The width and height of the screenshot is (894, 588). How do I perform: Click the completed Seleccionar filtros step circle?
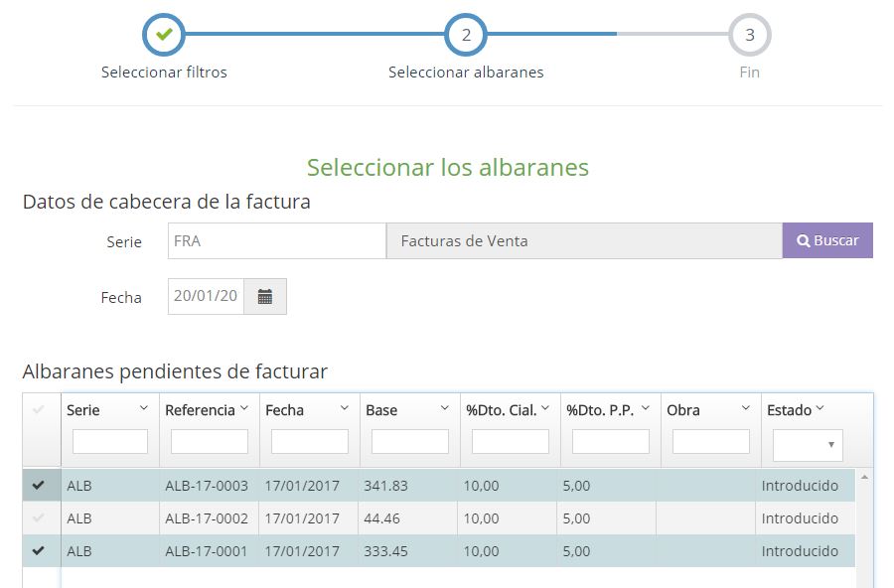pyautogui.click(x=164, y=35)
